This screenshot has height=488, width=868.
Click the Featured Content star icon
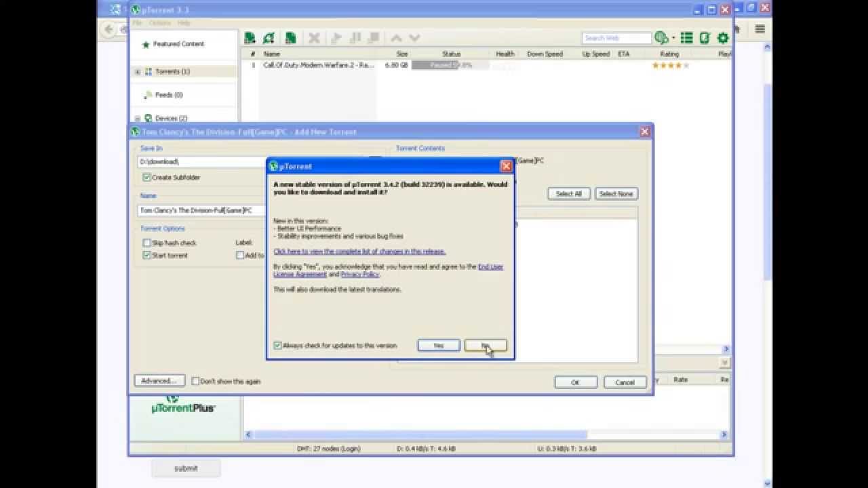pyautogui.click(x=145, y=45)
